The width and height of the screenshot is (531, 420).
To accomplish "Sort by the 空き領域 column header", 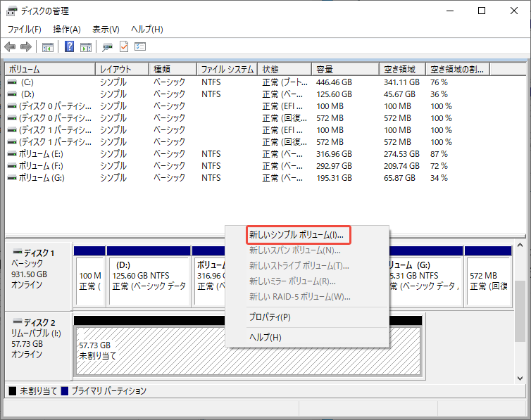I will tap(402, 70).
